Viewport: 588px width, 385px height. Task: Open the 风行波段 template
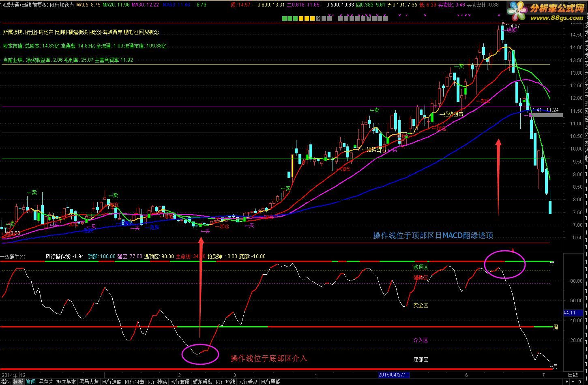click(x=180, y=382)
